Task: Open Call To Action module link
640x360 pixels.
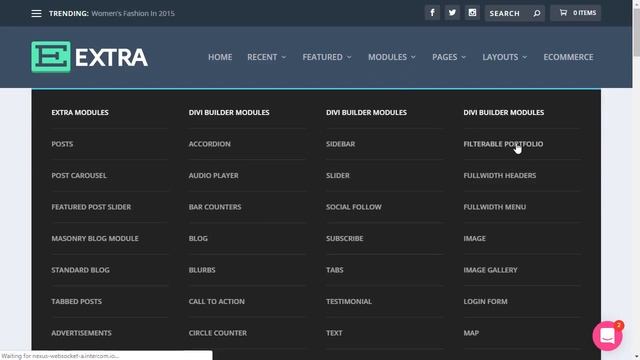Action: [x=217, y=301]
